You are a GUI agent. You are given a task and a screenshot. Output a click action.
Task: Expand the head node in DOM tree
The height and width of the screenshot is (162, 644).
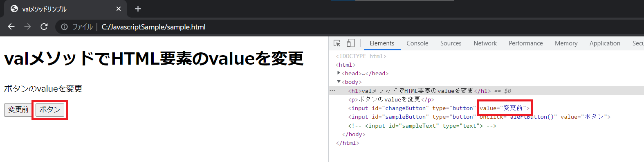[x=339, y=73]
